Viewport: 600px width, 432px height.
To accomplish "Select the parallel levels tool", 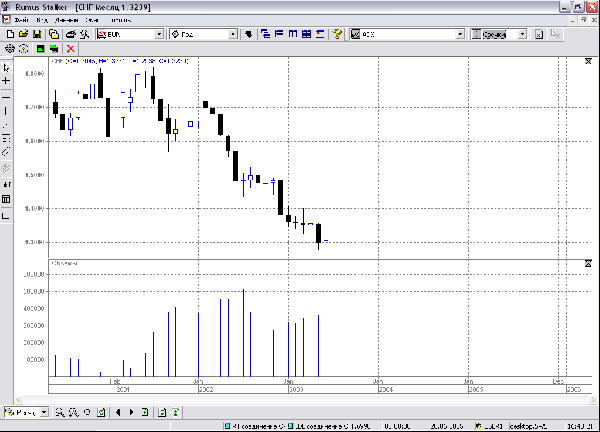I will coord(6,138).
